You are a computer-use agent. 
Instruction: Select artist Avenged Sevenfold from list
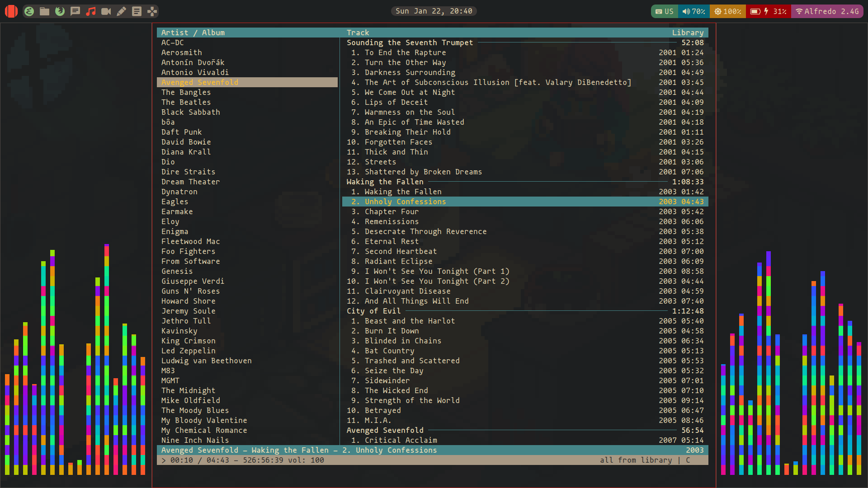pos(199,82)
